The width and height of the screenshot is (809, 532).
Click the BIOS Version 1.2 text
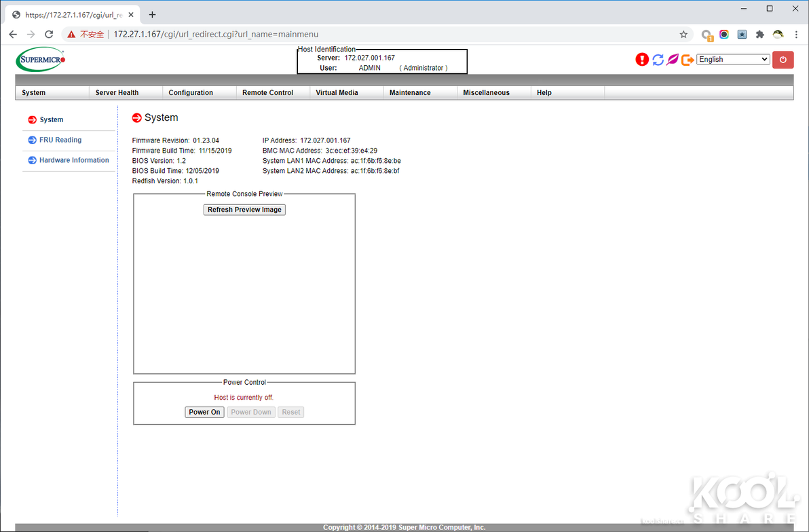click(159, 161)
